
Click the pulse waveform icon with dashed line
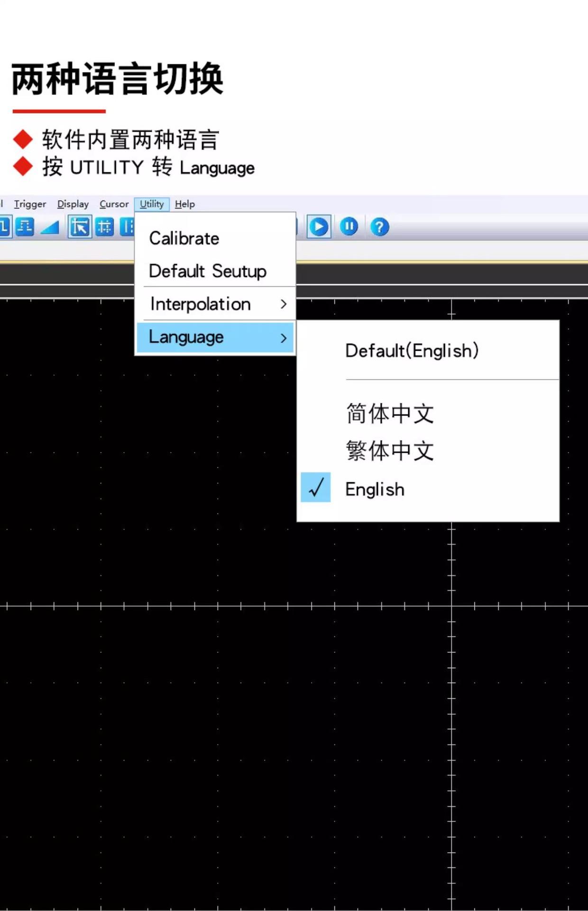pos(25,227)
